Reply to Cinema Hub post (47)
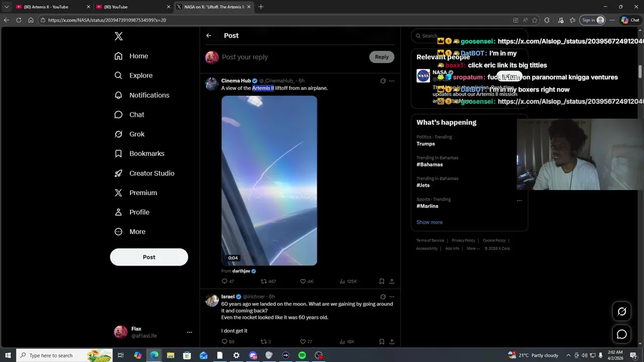 point(228,282)
